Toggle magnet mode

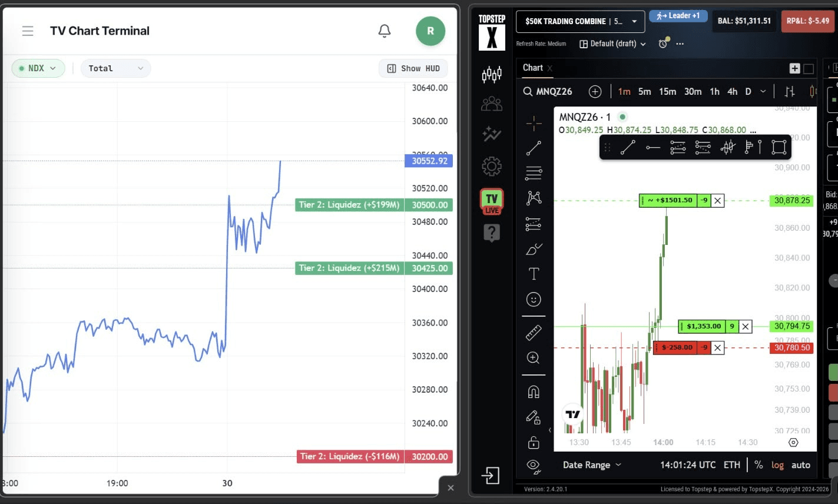pyautogui.click(x=534, y=392)
